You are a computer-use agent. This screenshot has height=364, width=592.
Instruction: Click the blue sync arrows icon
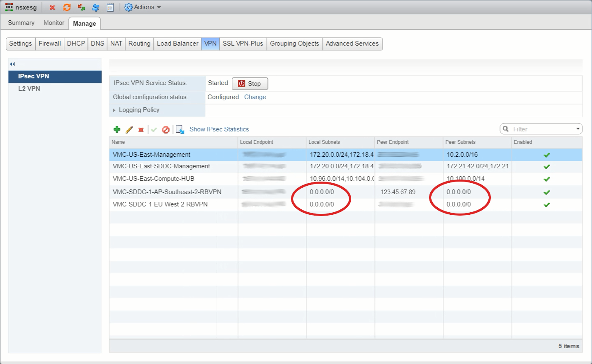click(x=96, y=7)
